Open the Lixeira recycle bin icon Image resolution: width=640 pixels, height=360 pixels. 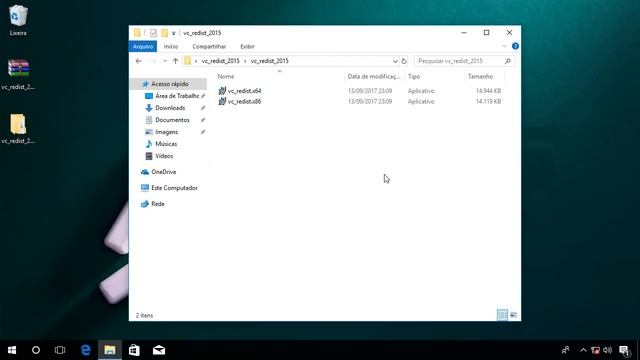18,20
